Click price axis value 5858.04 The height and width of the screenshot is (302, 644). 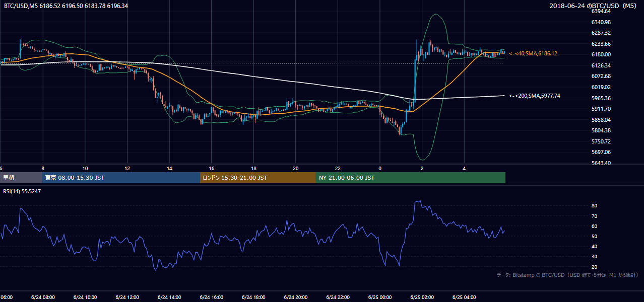pyautogui.click(x=601, y=120)
